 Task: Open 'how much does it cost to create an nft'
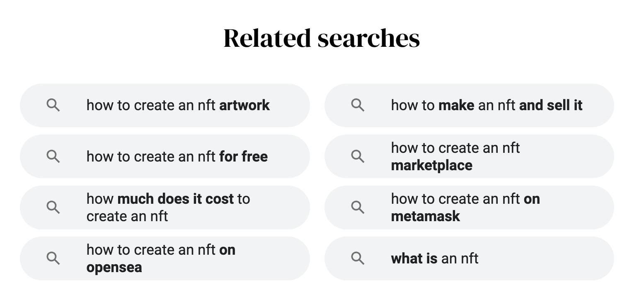168,207
